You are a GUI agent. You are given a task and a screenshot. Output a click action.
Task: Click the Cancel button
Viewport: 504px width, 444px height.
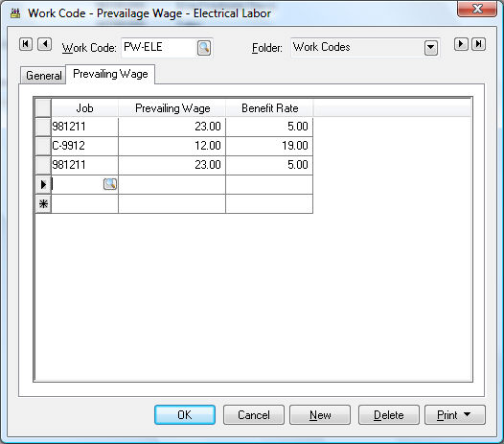[x=254, y=414]
